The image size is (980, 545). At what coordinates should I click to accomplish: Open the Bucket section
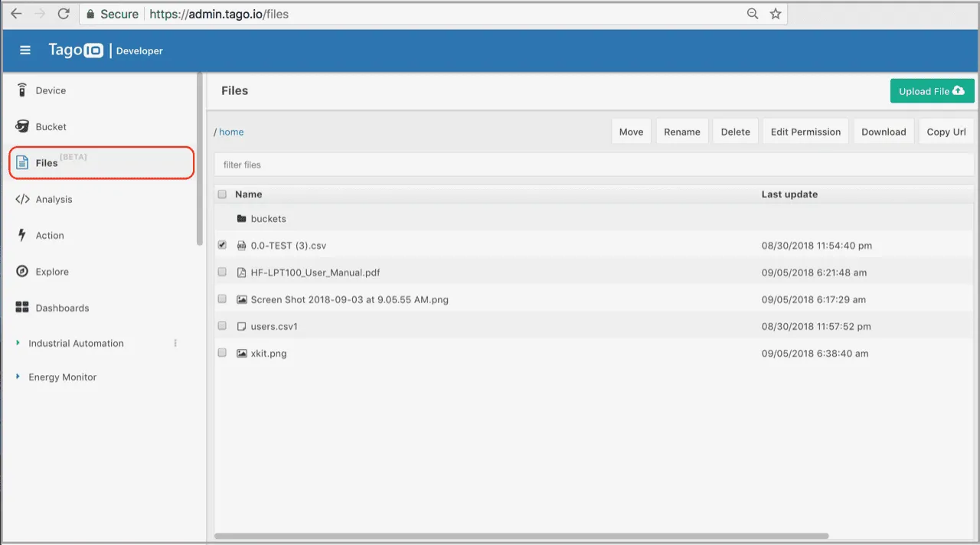coord(21,126)
